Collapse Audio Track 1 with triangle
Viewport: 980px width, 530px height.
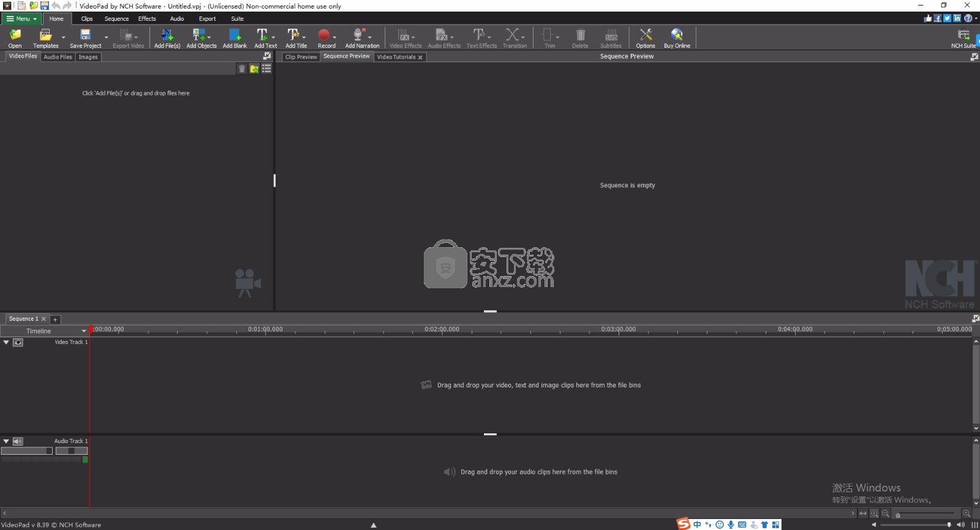(x=6, y=441)
